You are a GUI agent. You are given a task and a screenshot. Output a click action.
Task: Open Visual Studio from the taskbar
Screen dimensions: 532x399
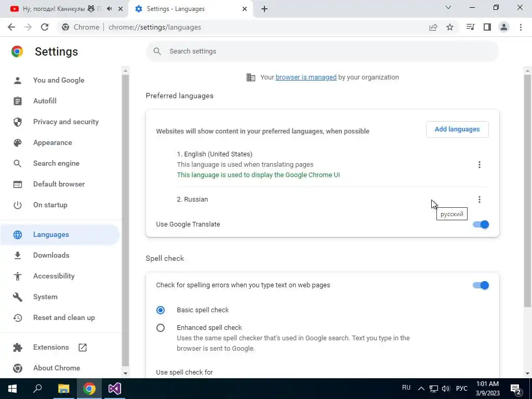click(115, 389)
